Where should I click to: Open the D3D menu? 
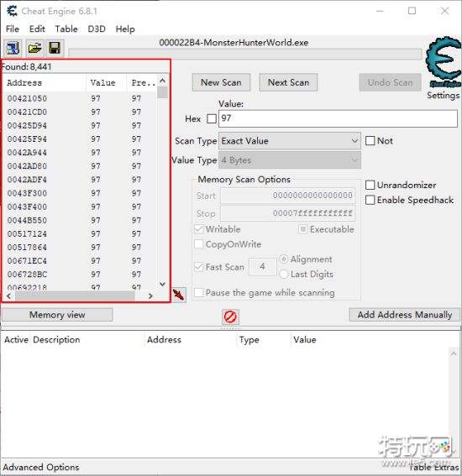[97, 29]
